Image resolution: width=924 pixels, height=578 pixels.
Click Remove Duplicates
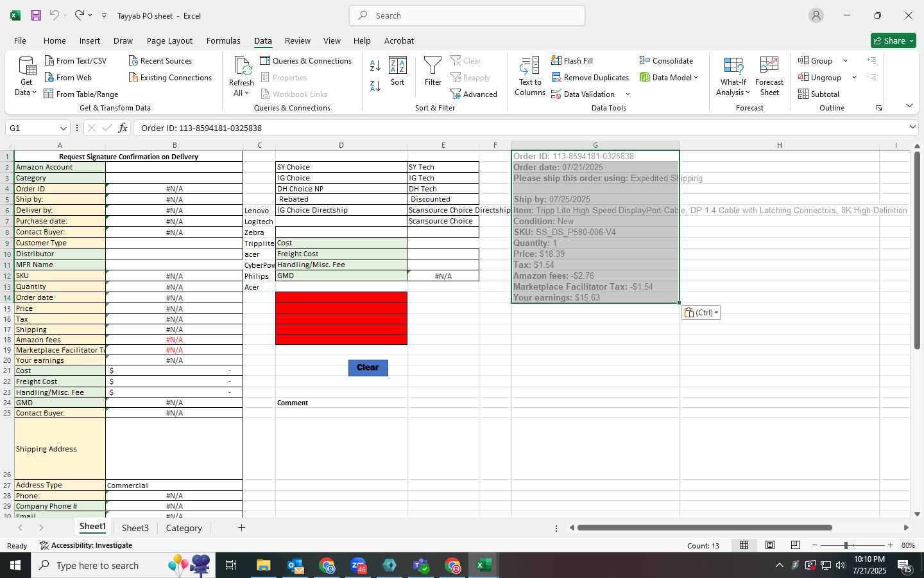(x=590, y=77)
